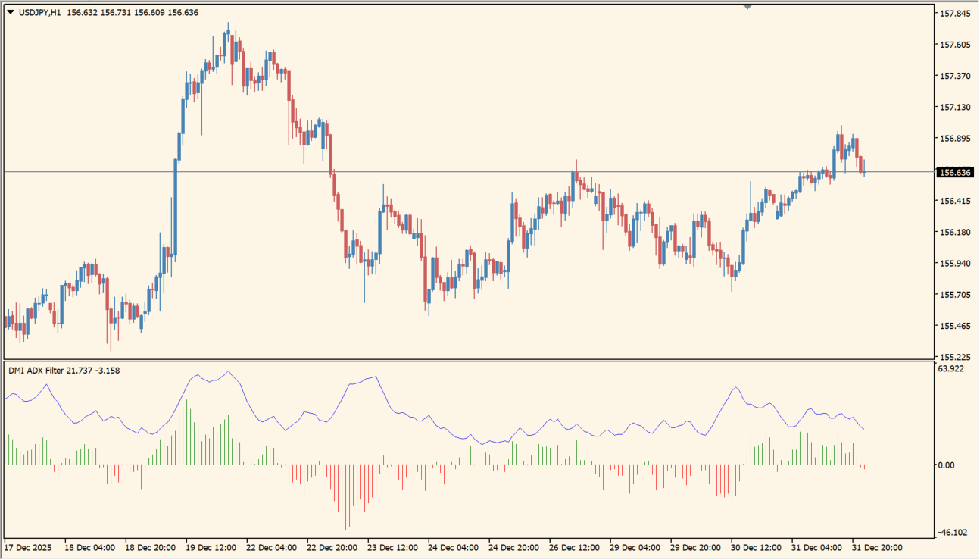The height and width of the screenshot is (560, 980).
Task: Click the 155.225 price scale value
Action: 953,357
